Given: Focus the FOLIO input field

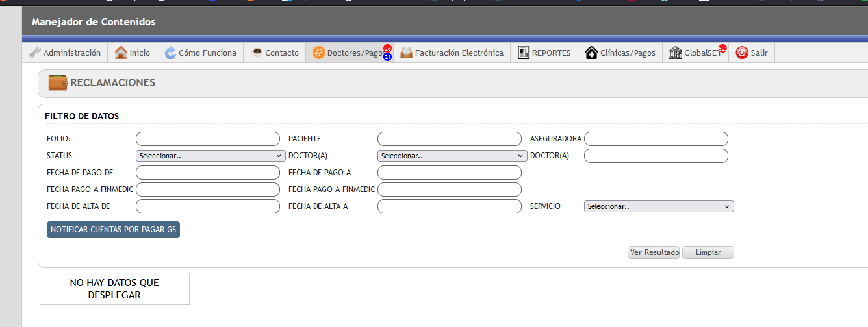Looking at the screenshot, I should 207,139.
